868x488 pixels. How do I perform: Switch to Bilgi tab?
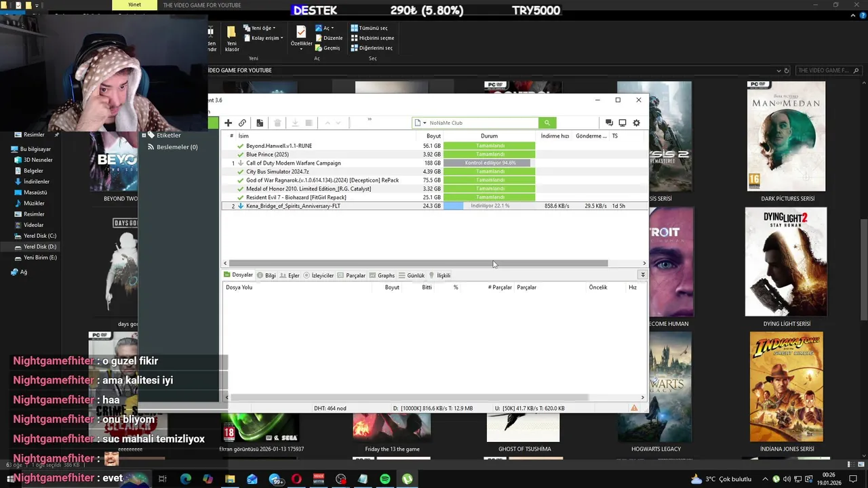(267, 275)
